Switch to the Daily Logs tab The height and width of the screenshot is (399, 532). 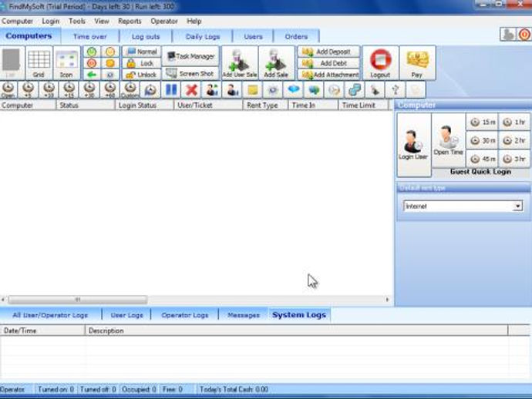pos(203,37)
